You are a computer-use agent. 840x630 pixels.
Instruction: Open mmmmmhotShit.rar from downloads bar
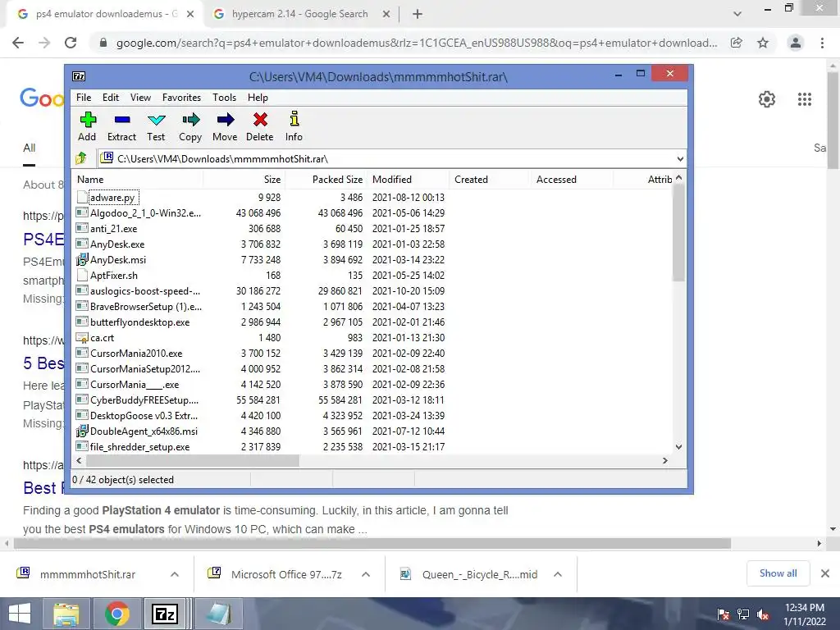87,574
